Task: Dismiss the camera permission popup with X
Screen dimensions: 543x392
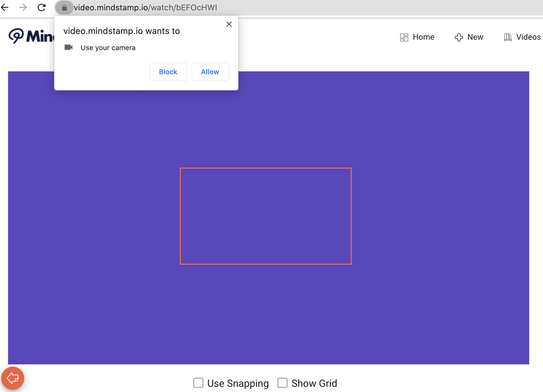Action: click(x=229, y=24)
